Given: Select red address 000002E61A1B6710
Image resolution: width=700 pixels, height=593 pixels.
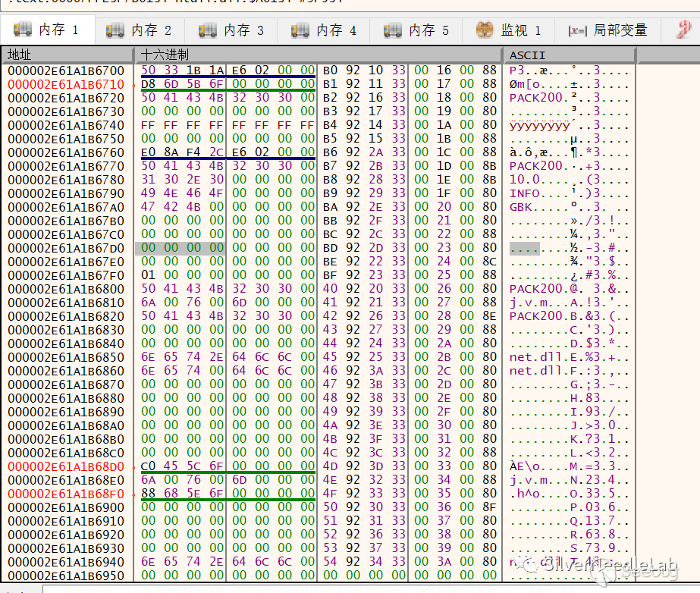Looking at the screenshot, I should (x=65, y=84).
